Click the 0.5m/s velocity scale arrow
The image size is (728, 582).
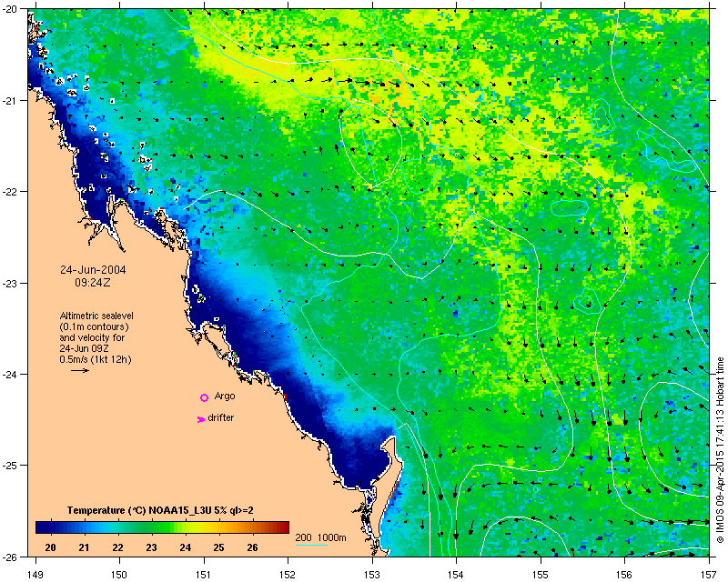[x=80, y=370]
